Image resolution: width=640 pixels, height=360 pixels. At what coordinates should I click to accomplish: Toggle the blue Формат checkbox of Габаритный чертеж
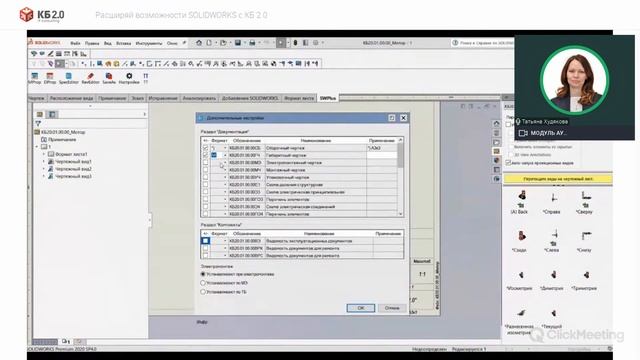pos(214,155)
